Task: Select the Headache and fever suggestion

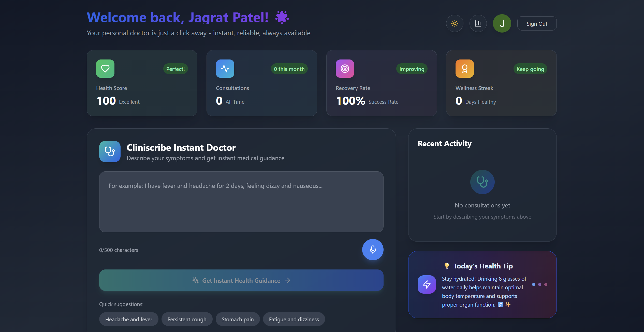Action: [129, 319]
